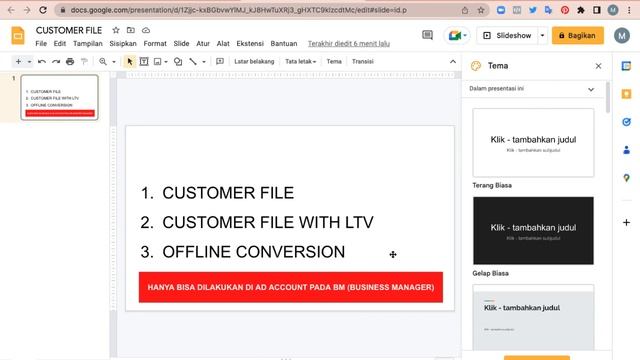Close the Tema panel
Image resolution: width=640 pixels, height=360 pixels.
tap(598, 66)
